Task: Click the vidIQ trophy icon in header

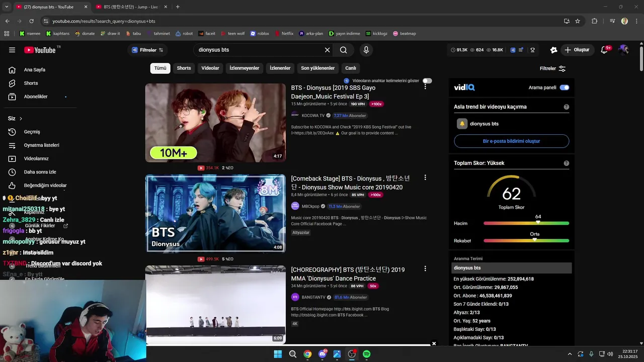Action: pos(532,50)
